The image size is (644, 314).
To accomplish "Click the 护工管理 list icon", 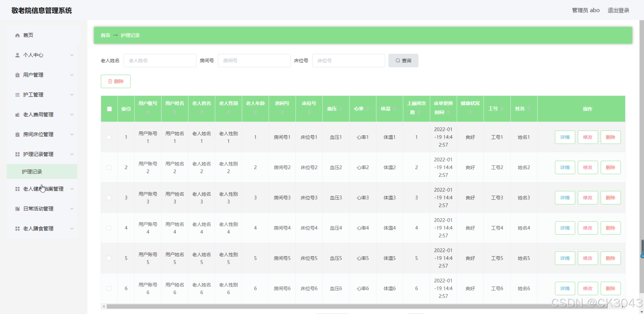I will (x=17, y=95).
